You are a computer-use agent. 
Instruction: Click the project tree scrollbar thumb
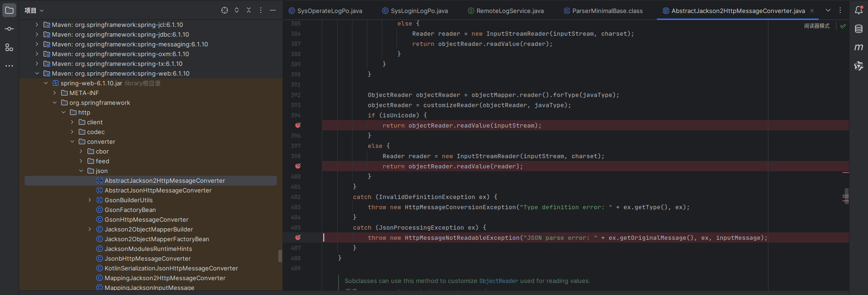coord(280,256)
